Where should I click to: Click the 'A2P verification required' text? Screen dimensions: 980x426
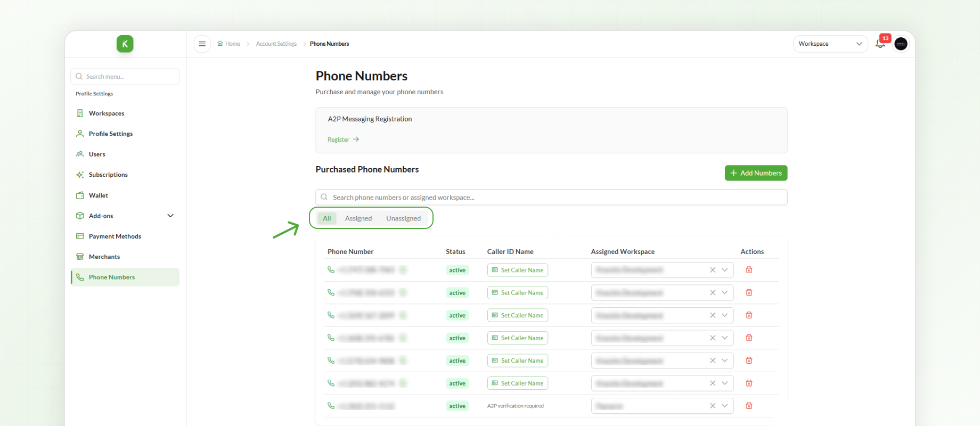coord(516,406)
